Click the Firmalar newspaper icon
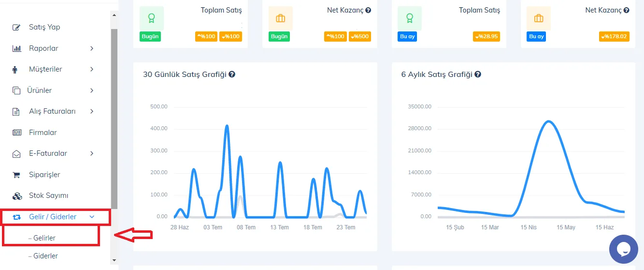 [x=17, y=133]
